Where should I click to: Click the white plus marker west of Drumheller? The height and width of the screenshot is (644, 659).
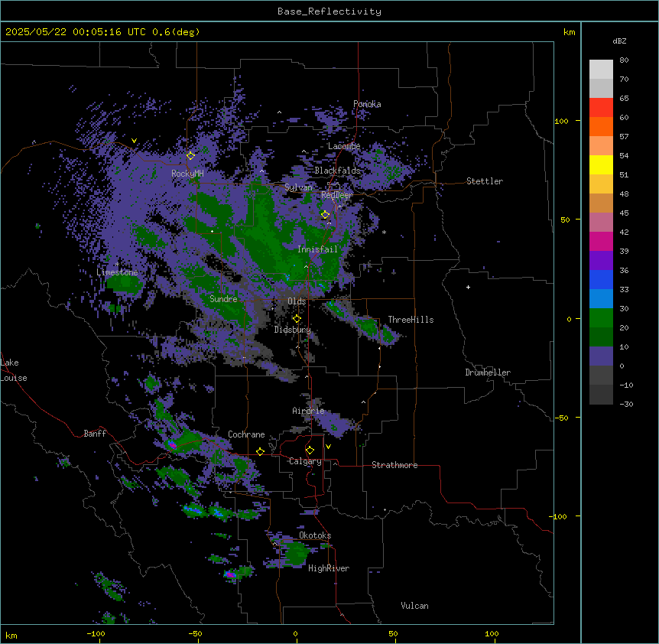click(x=468, y=287)
